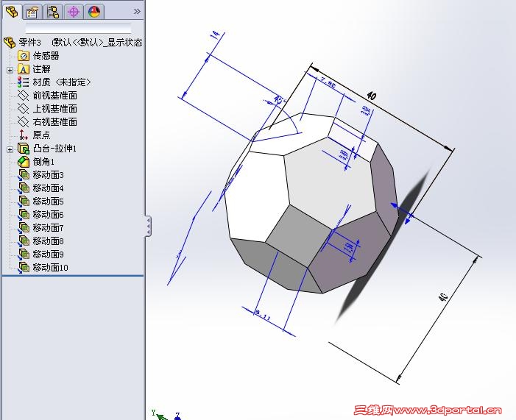Expand the 凸台-拉伸1 feature node
Viewport: 516px width, 420px height.
pos(10,149)
